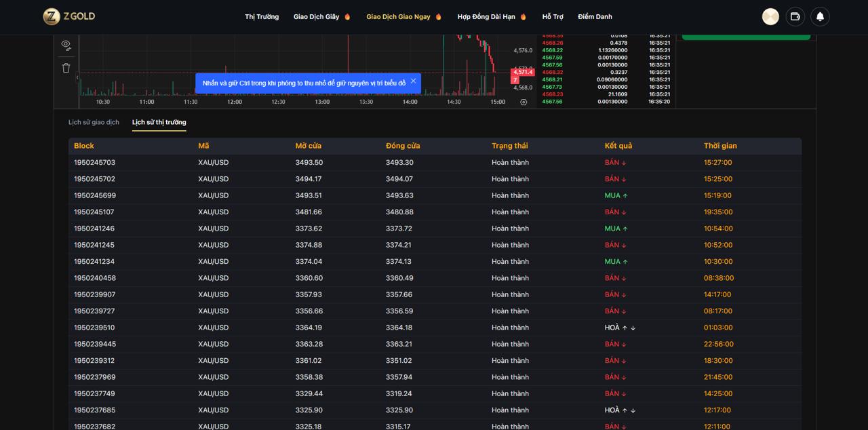868x430 pixels.
Task: Click opening price 3329.44
Action: click(x=309, y=394)
